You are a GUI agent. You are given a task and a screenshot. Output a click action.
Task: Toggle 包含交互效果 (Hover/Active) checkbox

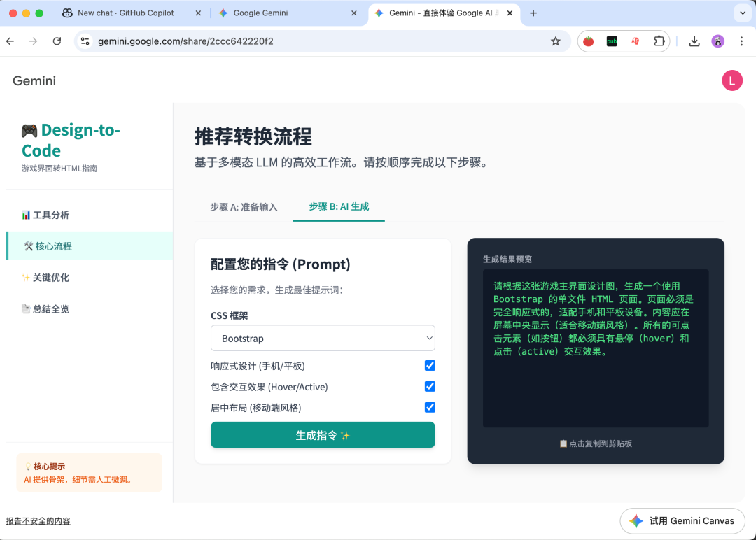(430, 386)
